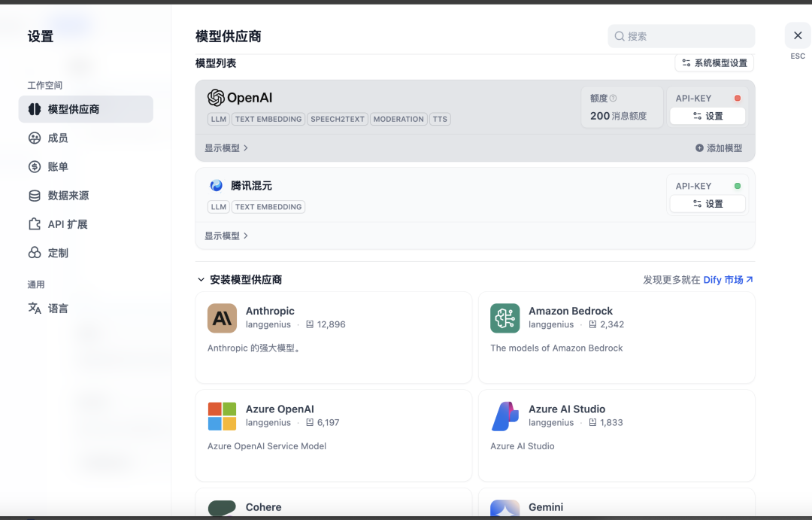This screenshot has width=812, height=520.
Task: Open the 模型供应商 settings tab
Action: click(86, 109)
